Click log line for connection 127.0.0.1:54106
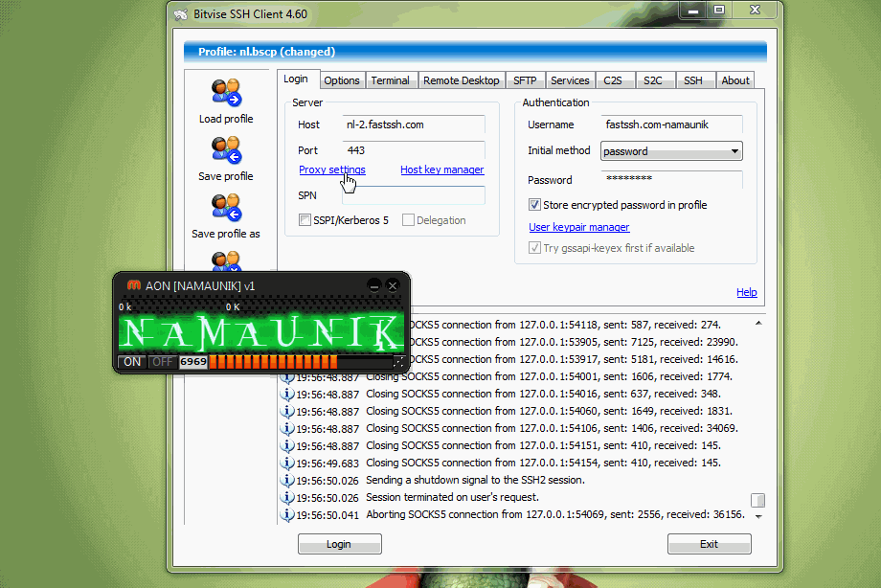Image resolution: width=881 pixels, height=588 pixels. coord(552,428)
